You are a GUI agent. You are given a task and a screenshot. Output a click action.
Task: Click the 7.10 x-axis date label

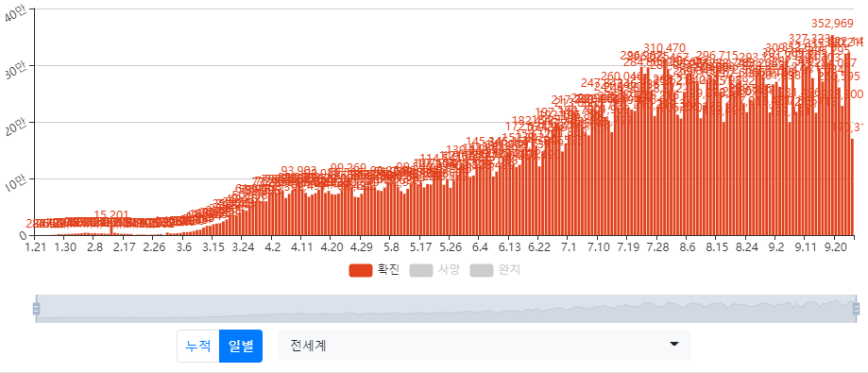point(599,246)
